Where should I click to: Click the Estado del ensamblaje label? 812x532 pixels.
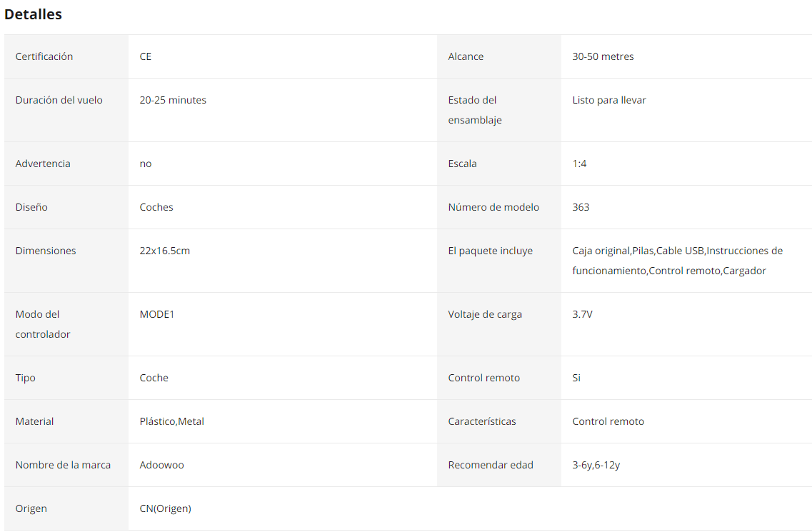[475, 110]
